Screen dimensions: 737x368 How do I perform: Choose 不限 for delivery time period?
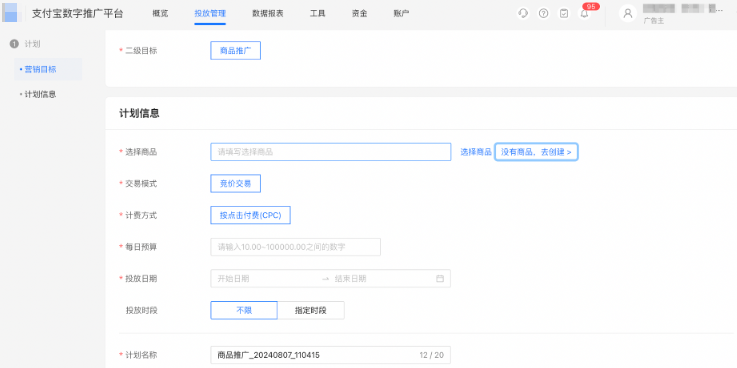244,310
